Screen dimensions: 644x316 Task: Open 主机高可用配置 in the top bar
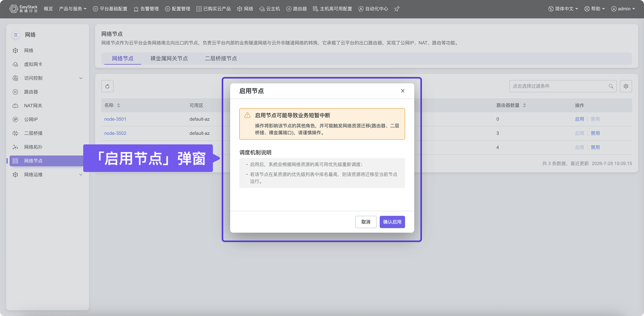pos(333,9)
